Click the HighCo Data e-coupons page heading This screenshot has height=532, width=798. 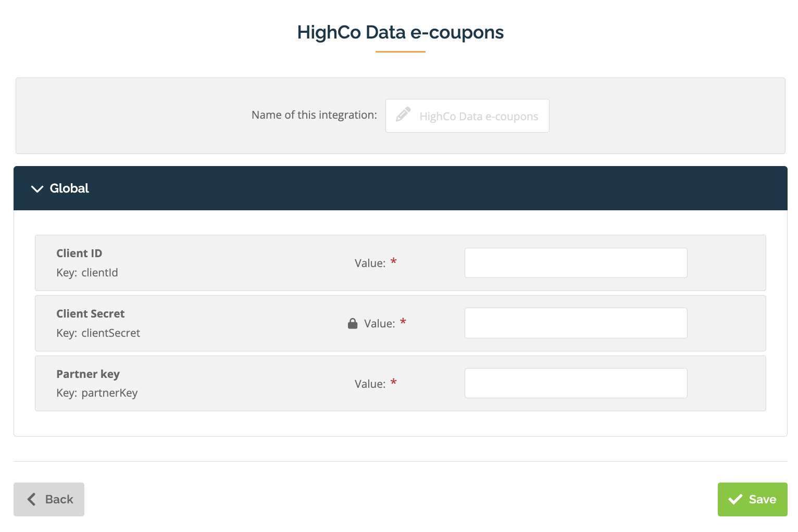pos(400,32)
